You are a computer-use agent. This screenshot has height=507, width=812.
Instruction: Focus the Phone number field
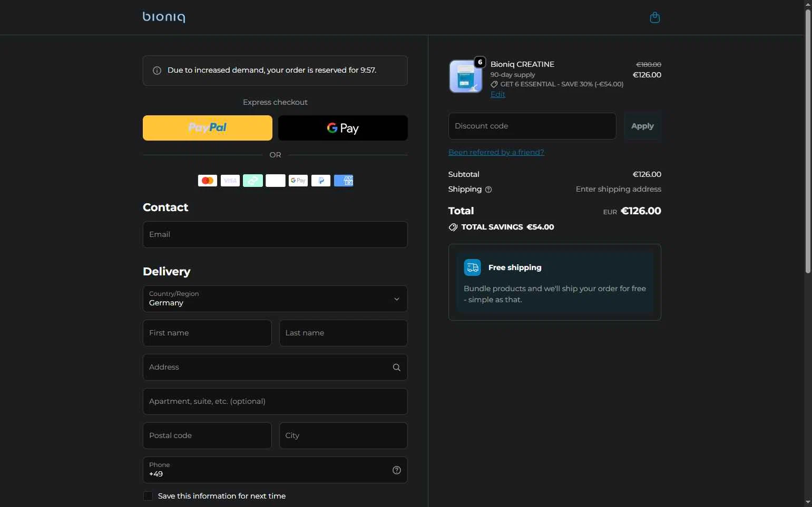click(275, 470)
